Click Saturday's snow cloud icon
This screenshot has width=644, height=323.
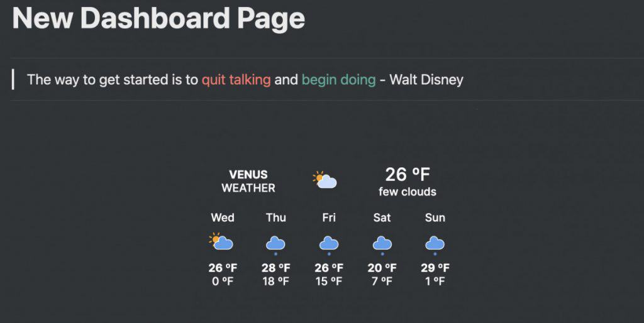click(382, 245)
